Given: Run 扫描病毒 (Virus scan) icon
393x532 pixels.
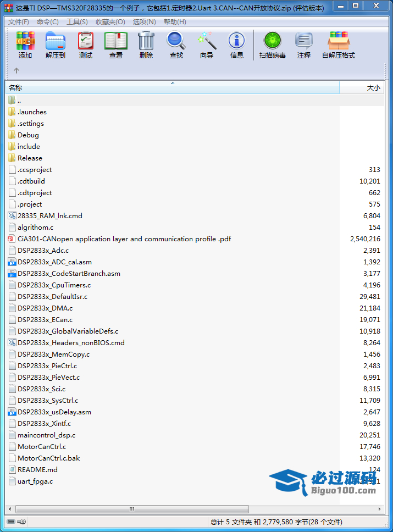Looking at the screenshot, I should pyautogui.click(x=273, y=41).
